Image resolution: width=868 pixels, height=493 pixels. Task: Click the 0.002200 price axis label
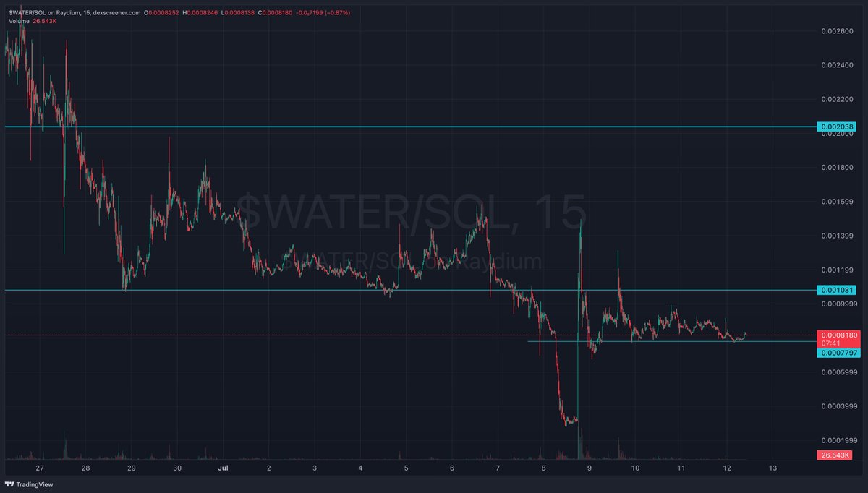click(838, 99)
